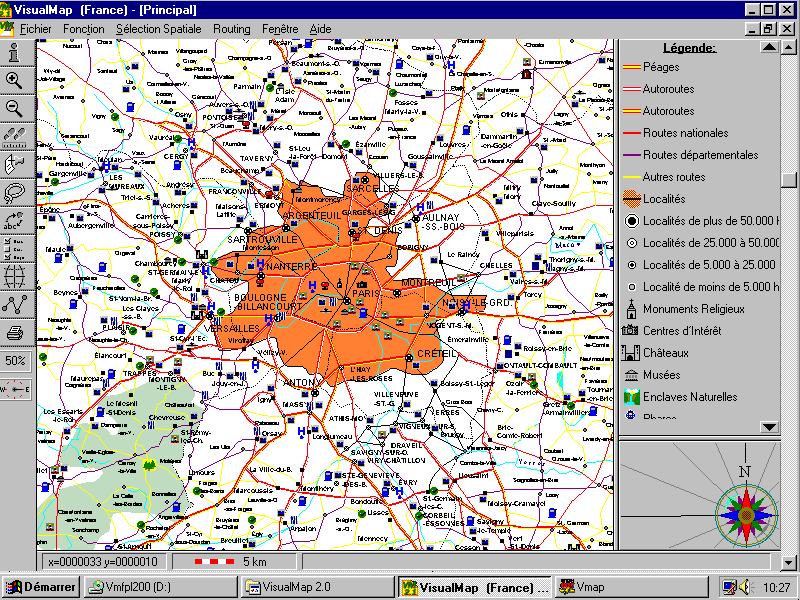Pick the footsteps distance measuring tool
Viewport: 800px width, 600px height.
tap(15, 136)
